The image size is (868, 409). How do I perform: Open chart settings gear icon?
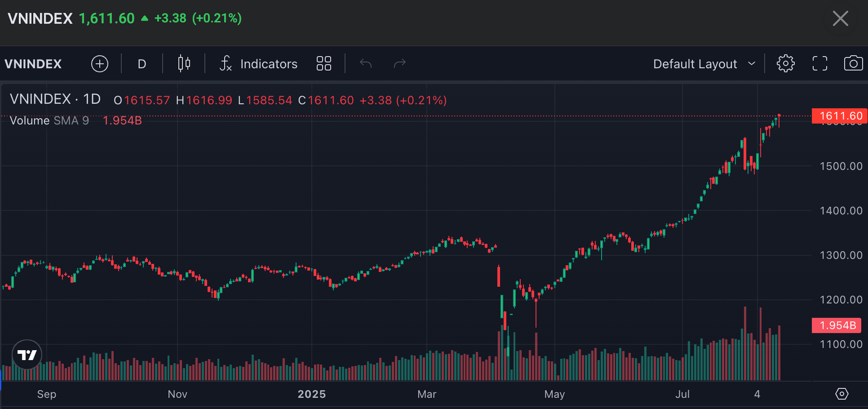coord(785,64)
